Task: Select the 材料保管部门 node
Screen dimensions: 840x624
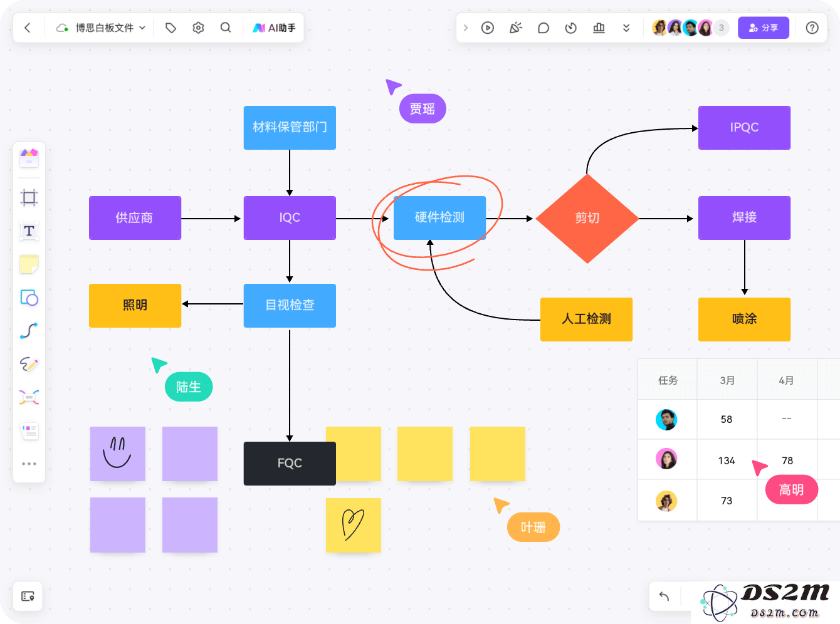Action: coord(290,128)
